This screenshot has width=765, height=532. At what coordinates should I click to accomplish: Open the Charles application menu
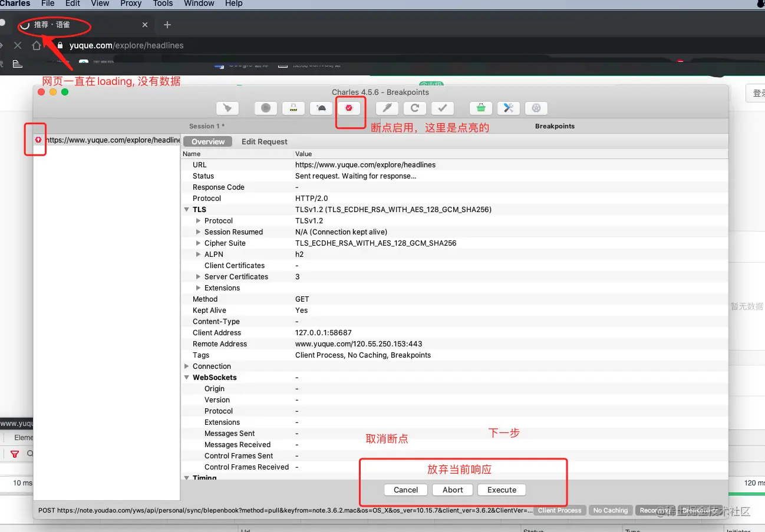tap(15, 3)
